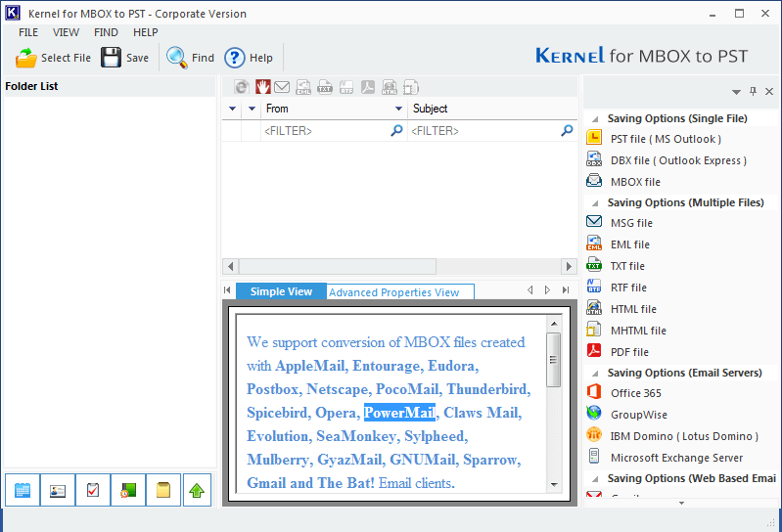Click the Find magnifier icon in toolbar
Image resolution: width=782 pixels, height=532 pixels.
(176, 58)
